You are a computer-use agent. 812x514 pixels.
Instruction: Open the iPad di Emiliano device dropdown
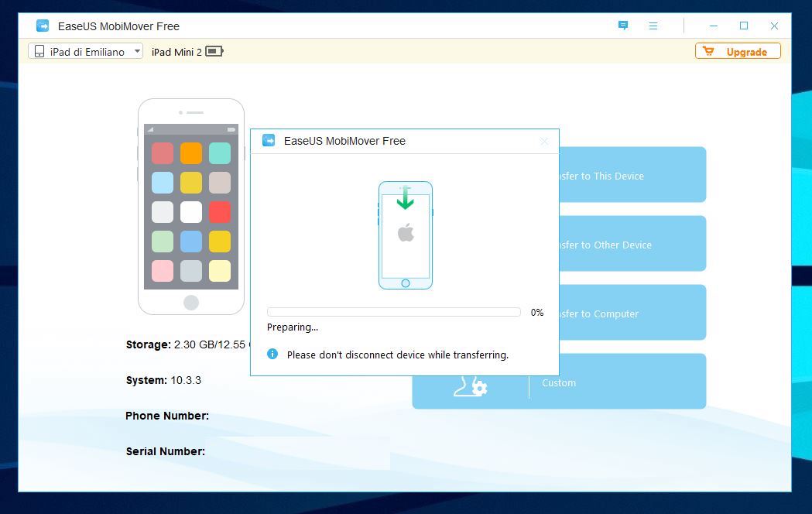click(x=85, y=51)
